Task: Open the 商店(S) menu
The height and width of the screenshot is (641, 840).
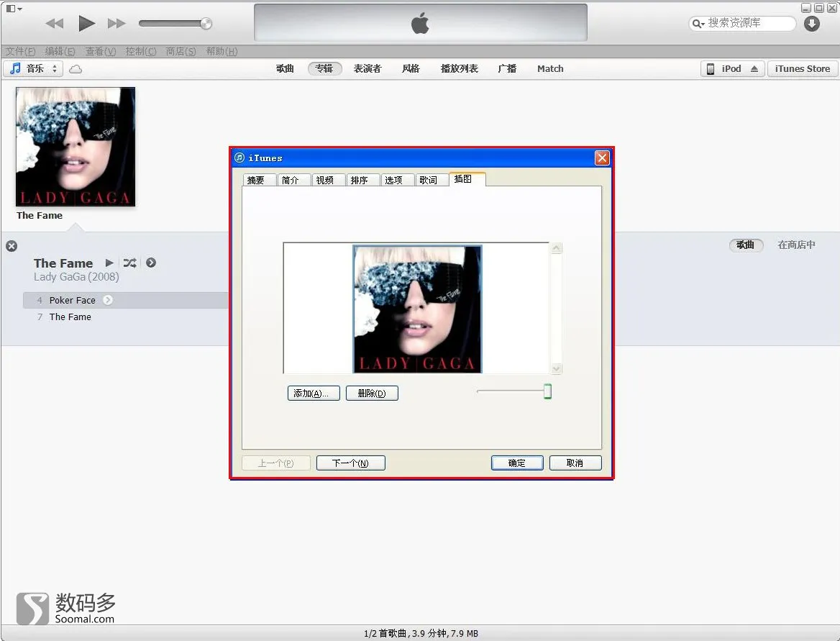Action: tap(181, 52)
